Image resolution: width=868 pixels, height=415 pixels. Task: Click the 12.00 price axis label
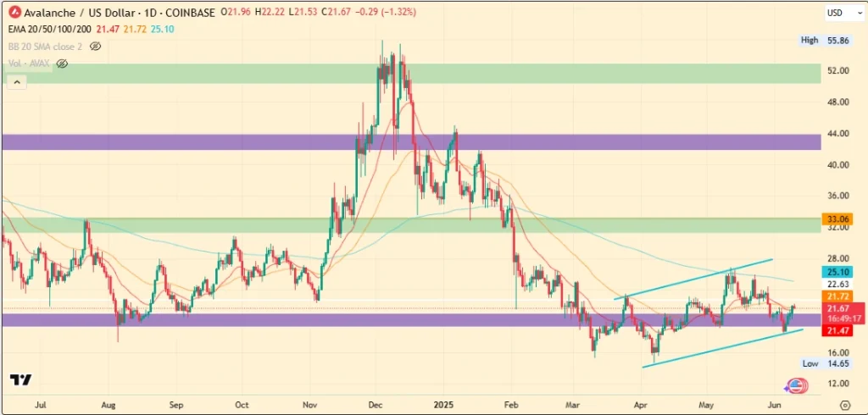[x=838, y=383]
